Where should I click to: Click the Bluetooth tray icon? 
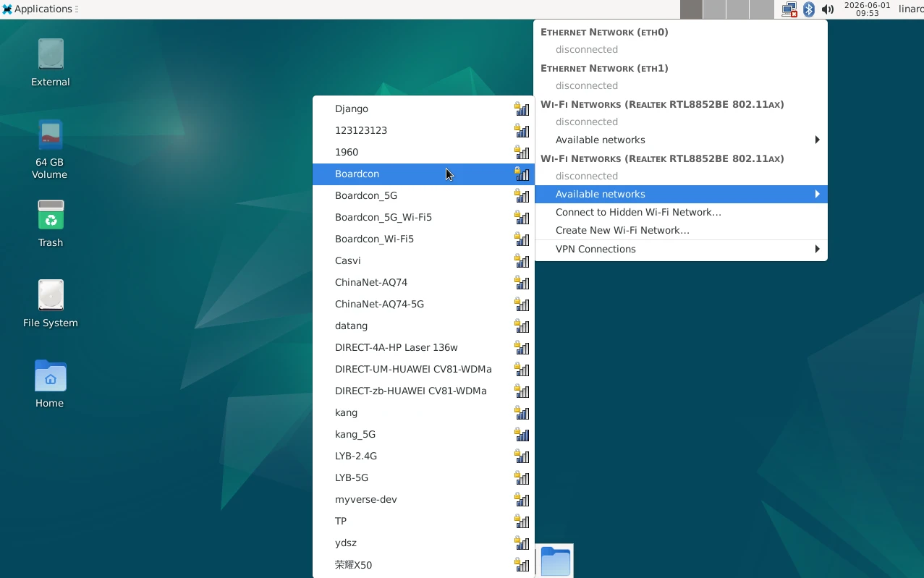point(809,9)
